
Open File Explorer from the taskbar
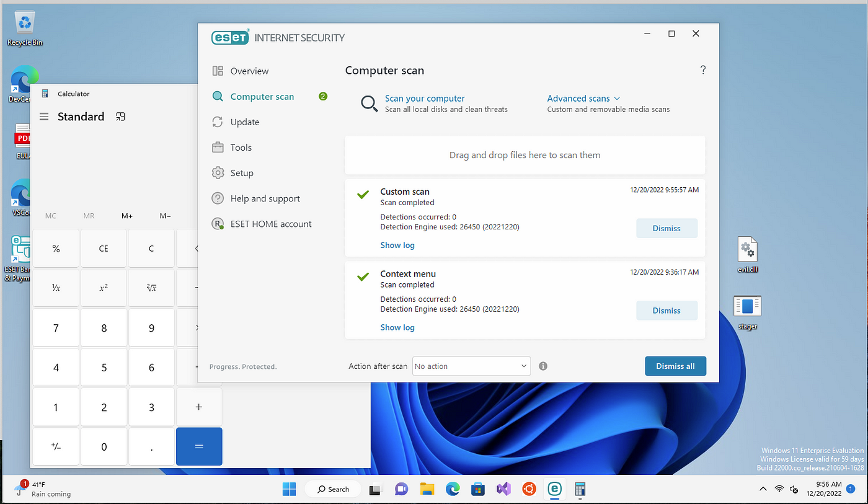[427, 489]
